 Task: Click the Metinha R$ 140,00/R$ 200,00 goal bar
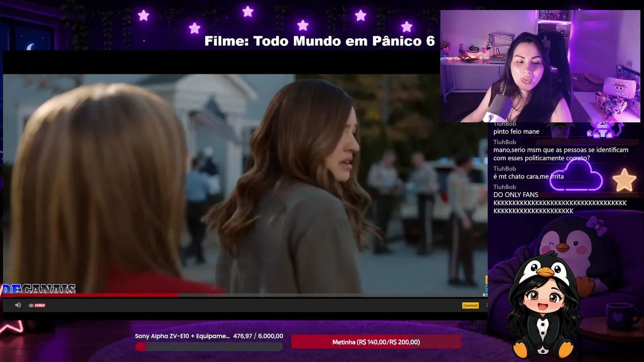click(376, 342)
